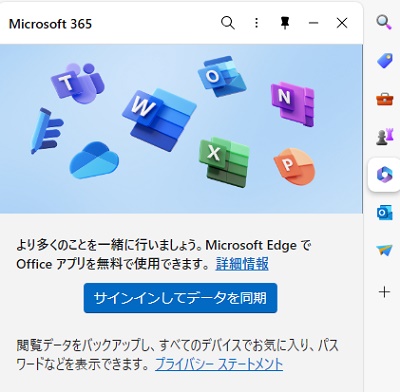This screenshot has height=392, width=400.
Task: Open the プライバシー ステートメント link
Action: click(x=219, y=364)
